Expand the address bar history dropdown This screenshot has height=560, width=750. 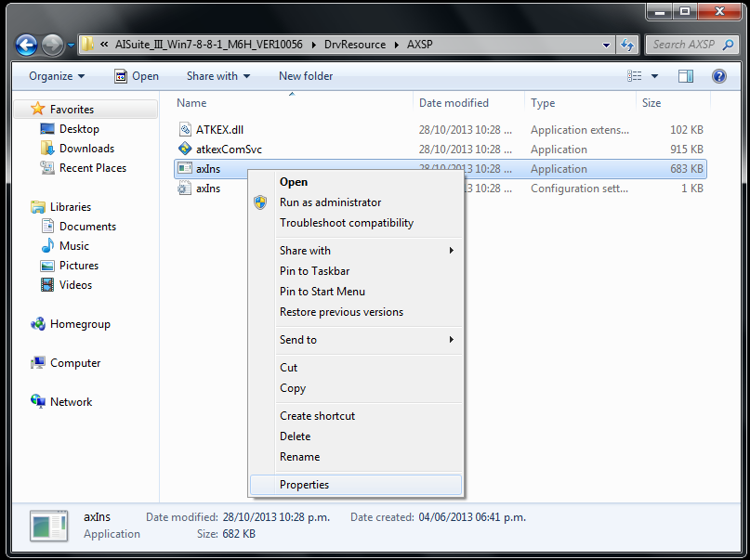pyautogui.click(x=606, y=45)
